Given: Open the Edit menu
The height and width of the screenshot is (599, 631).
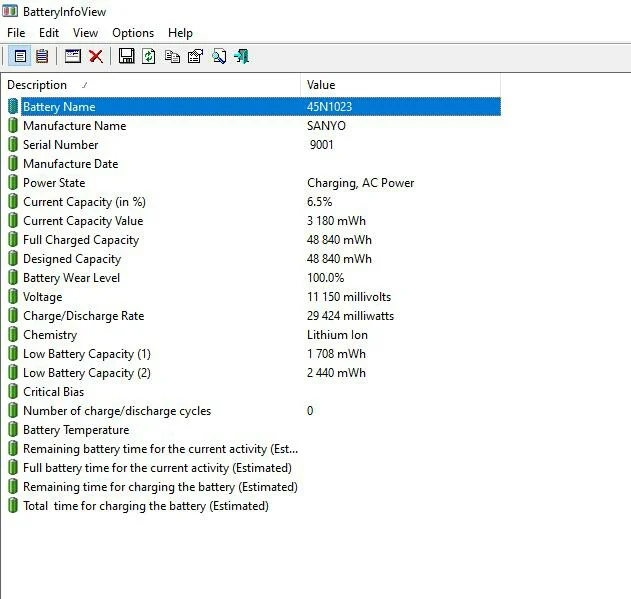Looking at the screenshot, I should [x=49, y=33].
